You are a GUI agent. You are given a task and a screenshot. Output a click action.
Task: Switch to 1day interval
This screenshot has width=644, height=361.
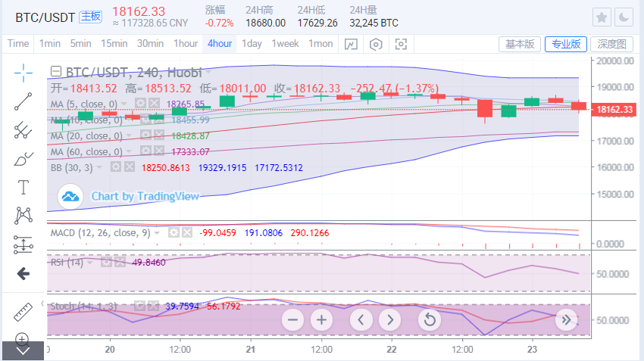(x=252, y=43)
